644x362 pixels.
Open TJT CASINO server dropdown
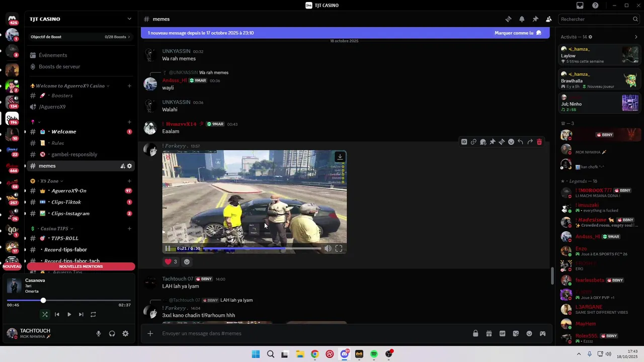129,19
